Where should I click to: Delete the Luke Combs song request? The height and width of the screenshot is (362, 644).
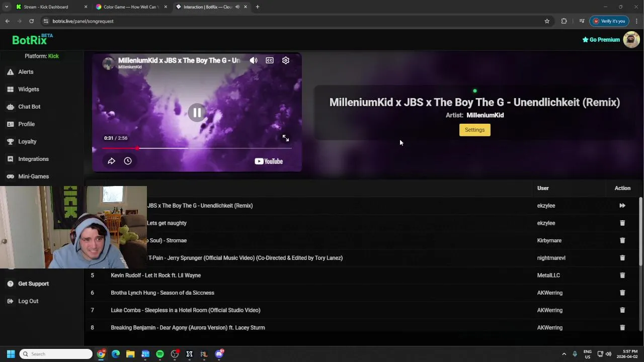pyautogui.click(x=622, y=310)
